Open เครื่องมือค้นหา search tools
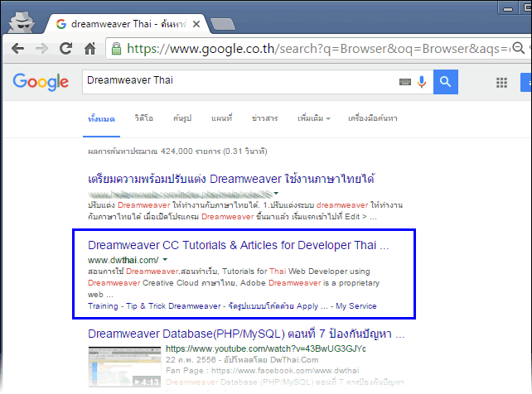Screen dimensions: 532x394 [x=373, y=118]
